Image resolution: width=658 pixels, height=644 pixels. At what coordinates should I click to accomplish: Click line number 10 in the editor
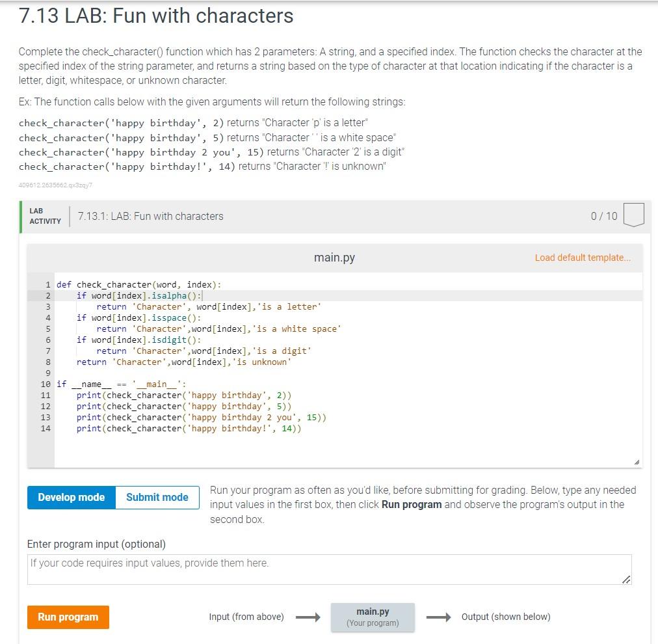coord(46,384)
